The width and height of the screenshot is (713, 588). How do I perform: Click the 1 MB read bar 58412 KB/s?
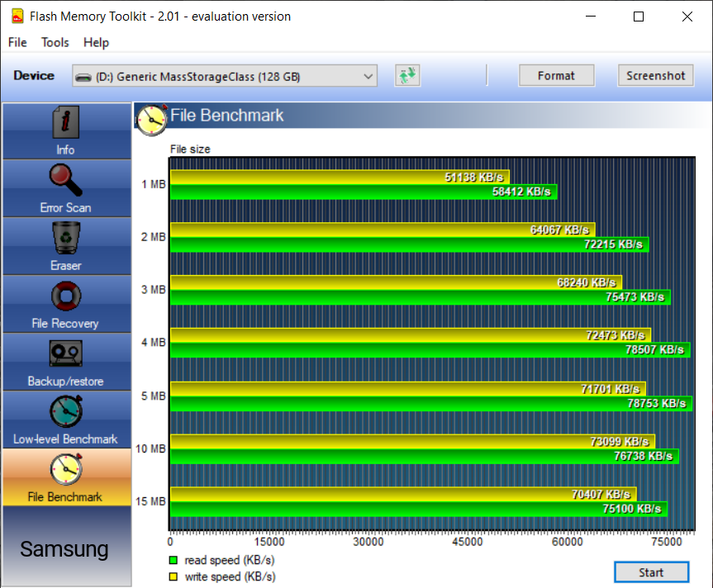pos(364,192)
